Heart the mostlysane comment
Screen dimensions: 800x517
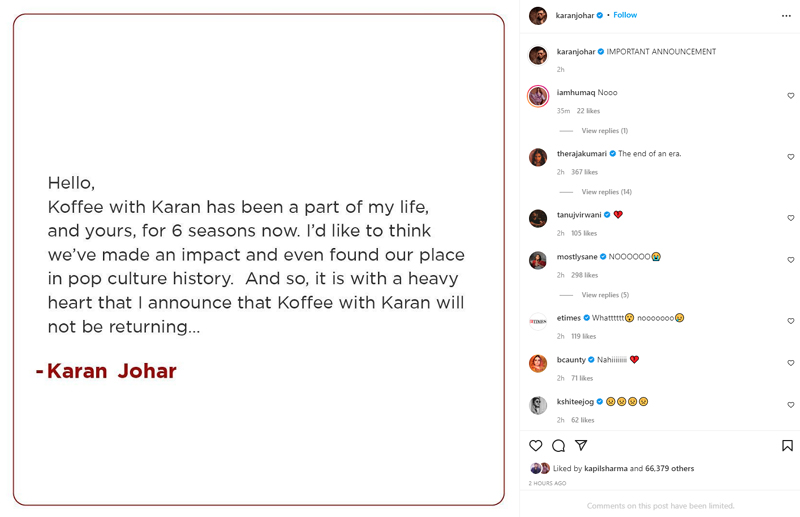[791, 260]
